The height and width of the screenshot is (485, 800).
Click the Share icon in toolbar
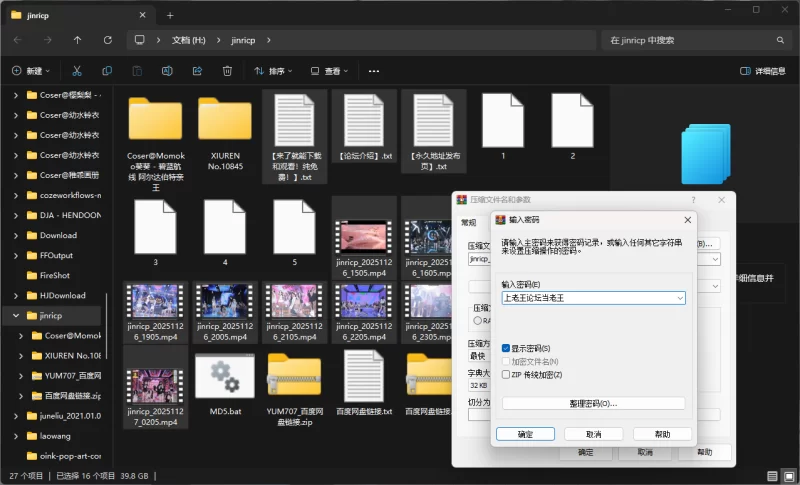coord(197,71)
